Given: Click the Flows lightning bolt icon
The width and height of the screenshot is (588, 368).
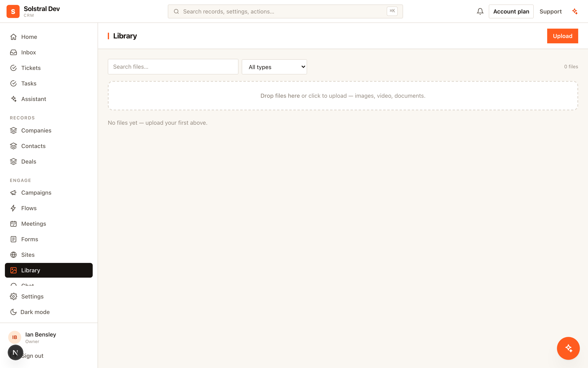Looking at the screenshot, I should 14,208.
